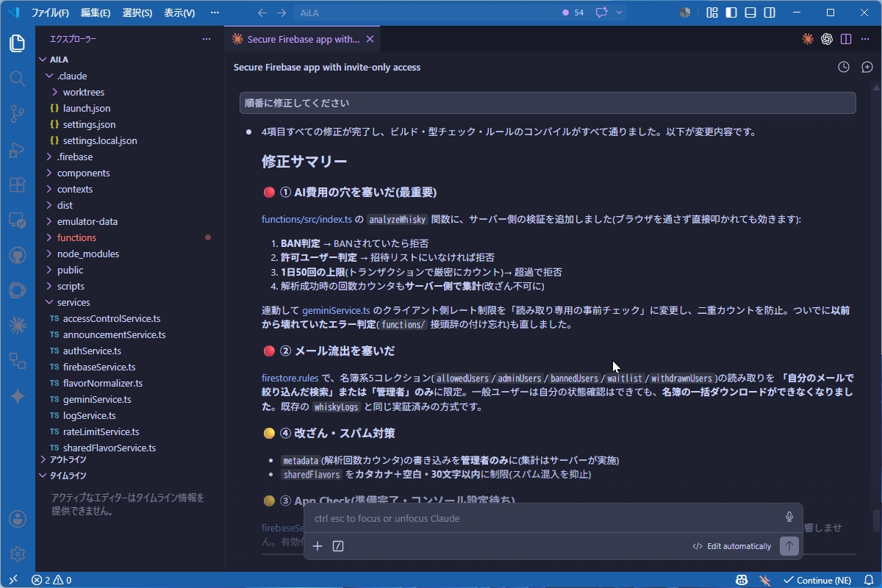The width and height of the screenshot is (882, 588).
Task: Close the Secure Firebase app tab
Action: pyautogui.click(x=370, y=39)
